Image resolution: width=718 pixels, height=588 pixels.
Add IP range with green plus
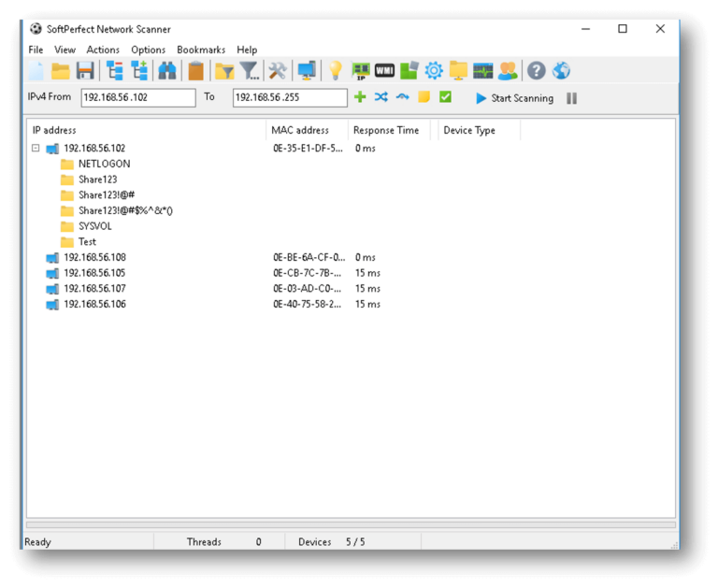click(x=360, y=97)
